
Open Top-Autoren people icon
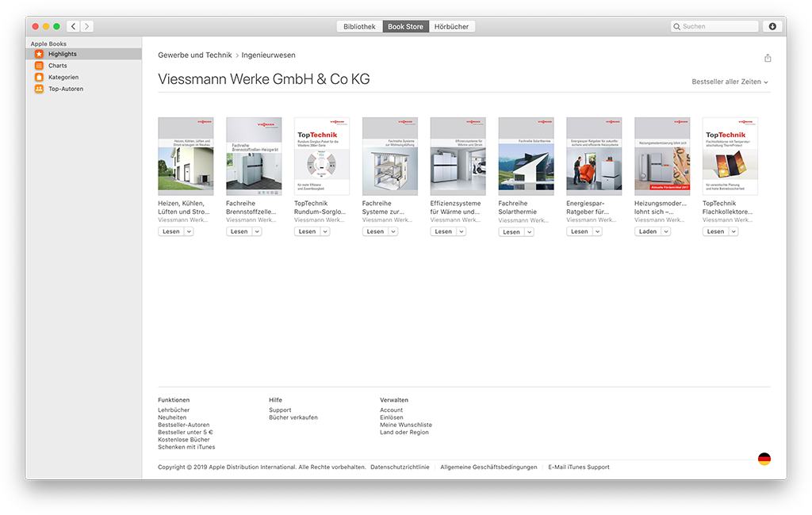point(39,89)
